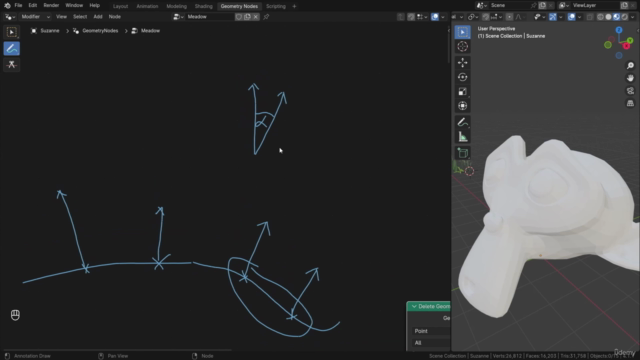The width and height of the screenshot is (640, 360).
Task: Open viewport overlays options dropdown
Action: pos(579,17)
